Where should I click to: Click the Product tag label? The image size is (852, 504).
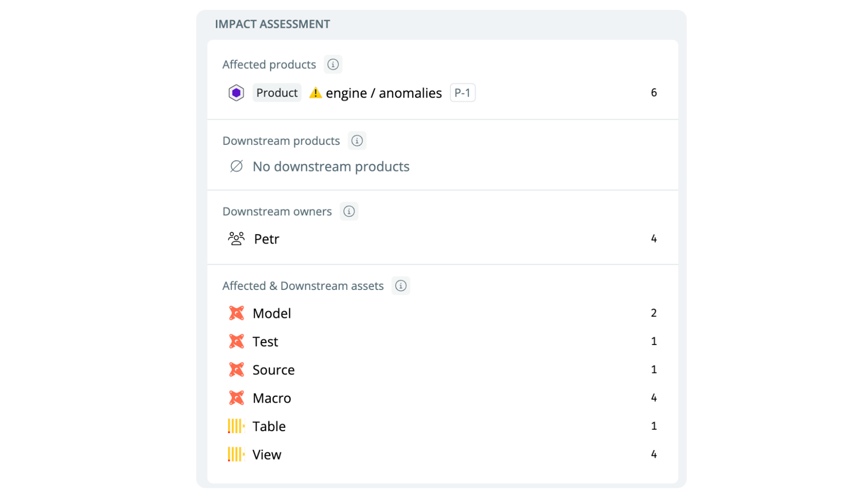tap(277, 93)
